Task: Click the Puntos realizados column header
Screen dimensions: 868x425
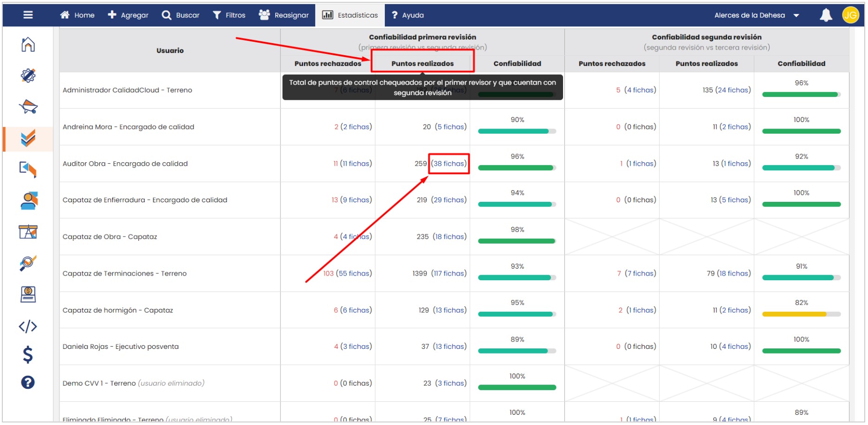Action: (422, 64)
